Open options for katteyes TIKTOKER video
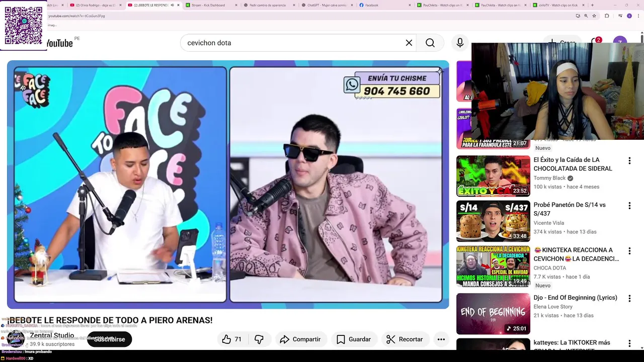The image size is (644, 362). 629,343
